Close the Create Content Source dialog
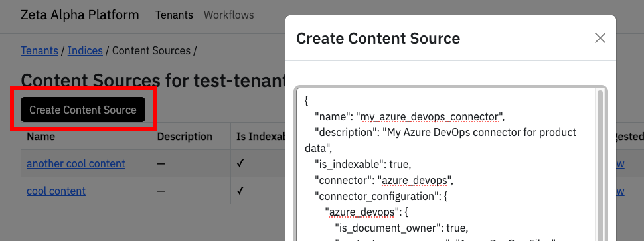The image size is (644, 241). [600, 39]
